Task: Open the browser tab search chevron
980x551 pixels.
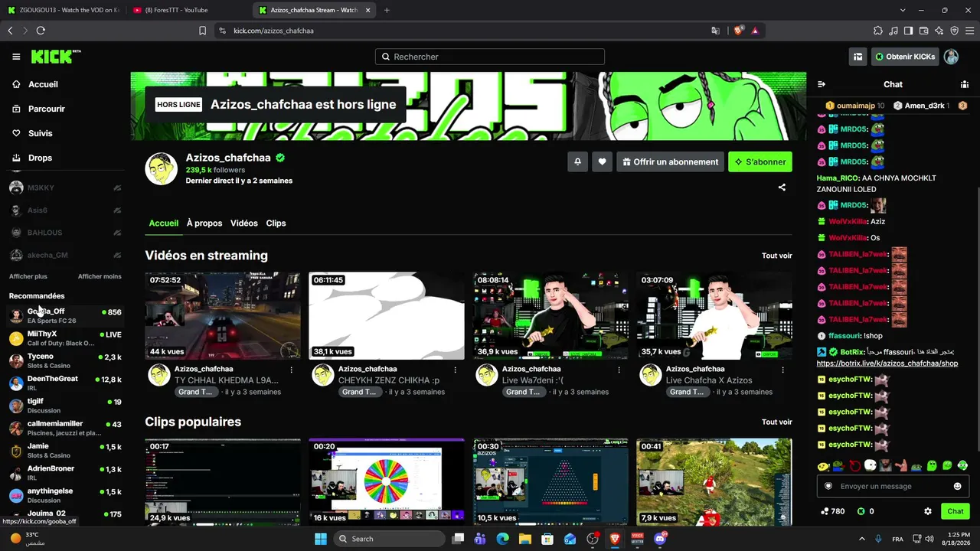Action: (903, 10)
